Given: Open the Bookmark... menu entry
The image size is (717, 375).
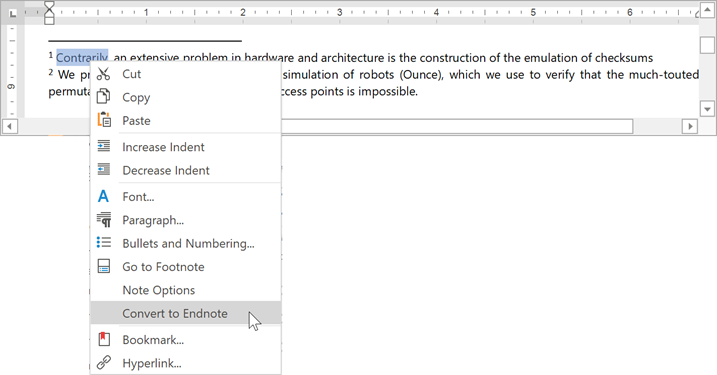Looking at the screenshot, I should (x=186, y=340).
